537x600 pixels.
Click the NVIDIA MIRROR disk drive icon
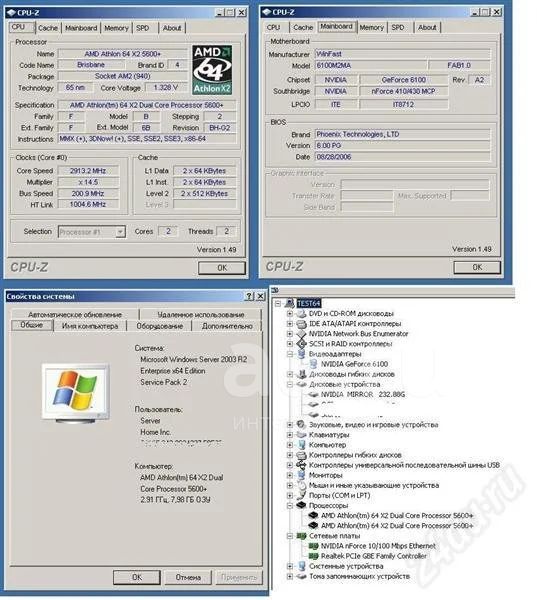click(313, 395)
